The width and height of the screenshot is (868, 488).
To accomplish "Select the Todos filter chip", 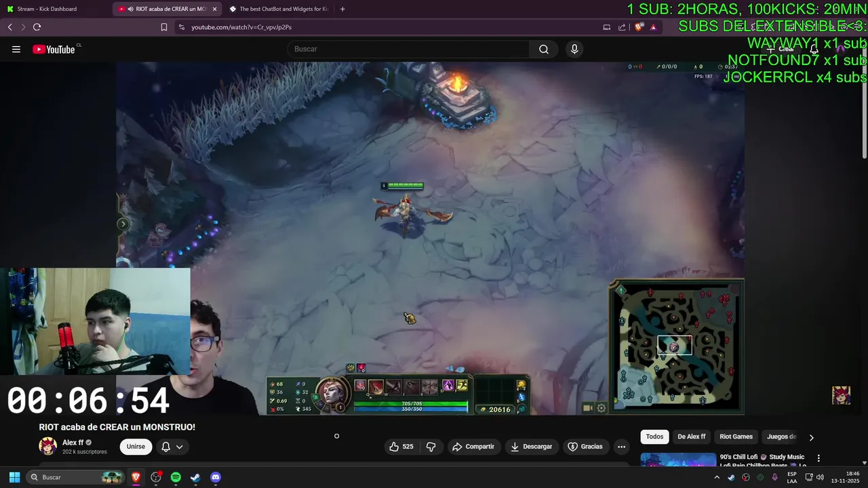I will (x=654, y=436).
